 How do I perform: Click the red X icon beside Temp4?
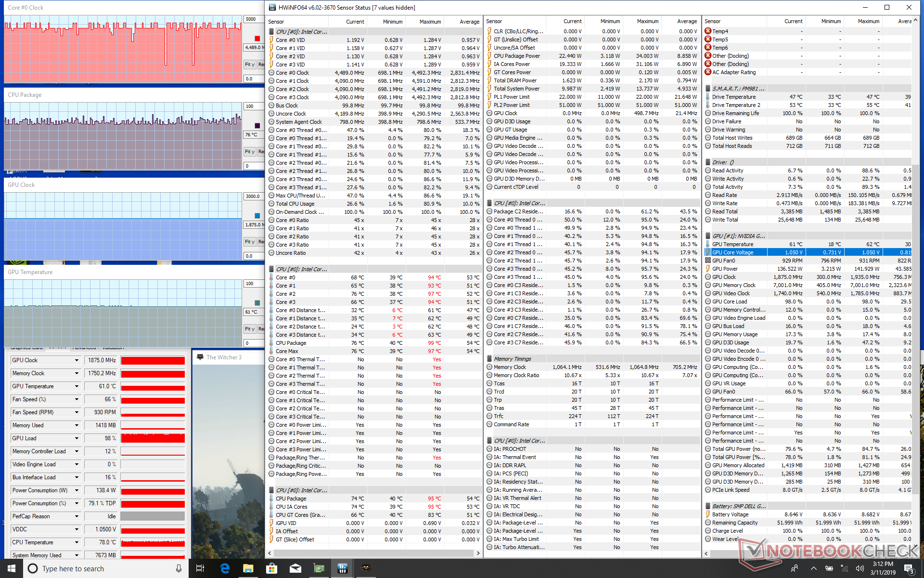(x=708, y=31)
